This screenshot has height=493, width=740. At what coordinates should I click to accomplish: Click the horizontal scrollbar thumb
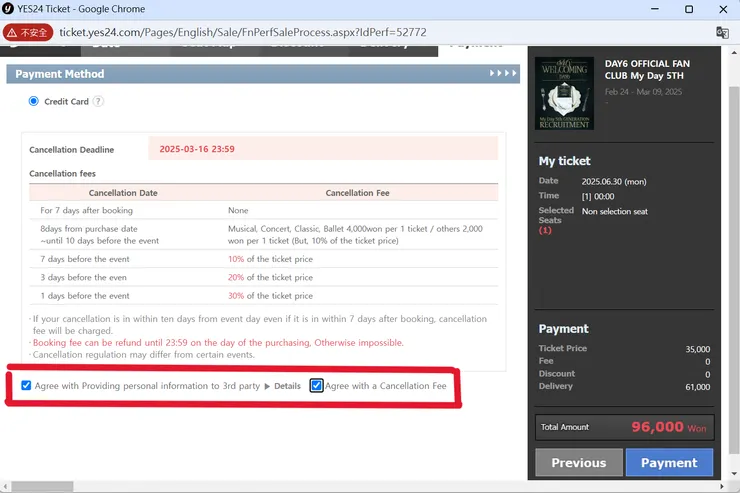click(x=42, y=486)
